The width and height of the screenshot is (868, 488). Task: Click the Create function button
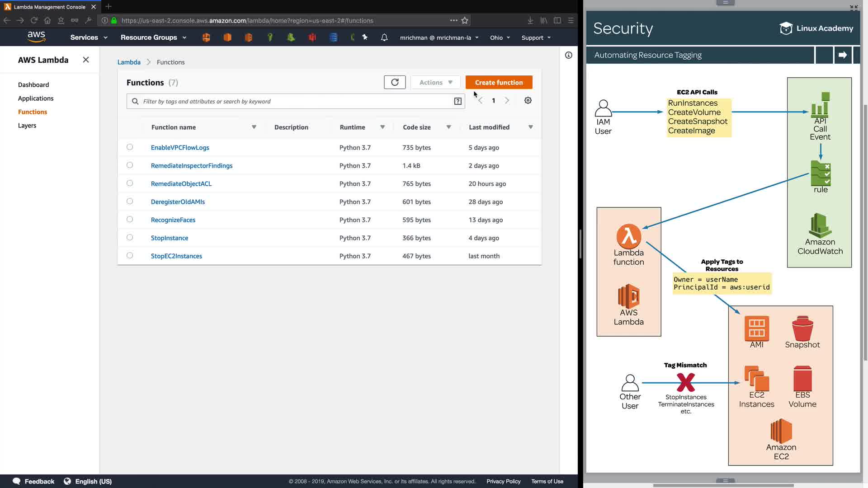click(499, 82)
